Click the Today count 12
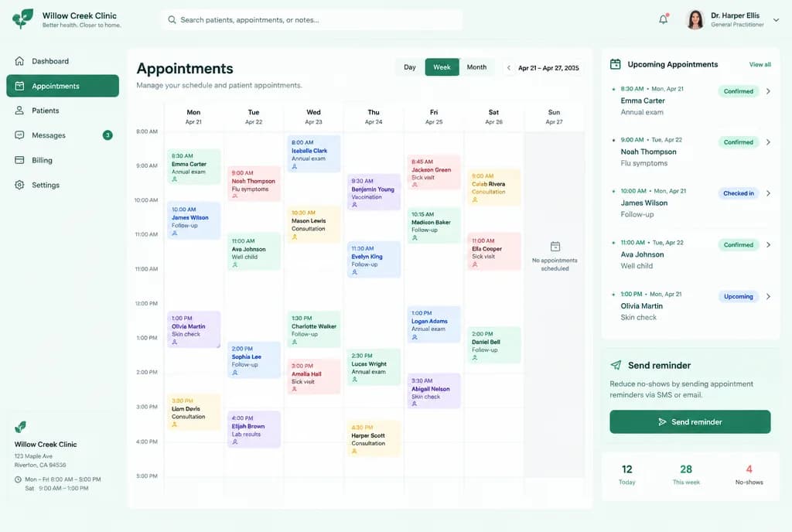Viewport: 792px width, 532px height. tap(626, 469)
